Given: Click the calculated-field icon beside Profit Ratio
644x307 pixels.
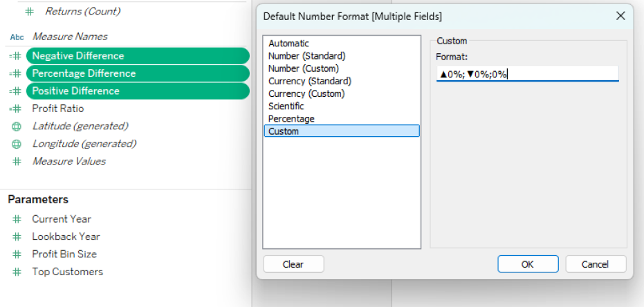Looking at the screenshot, I should point(16,109).
